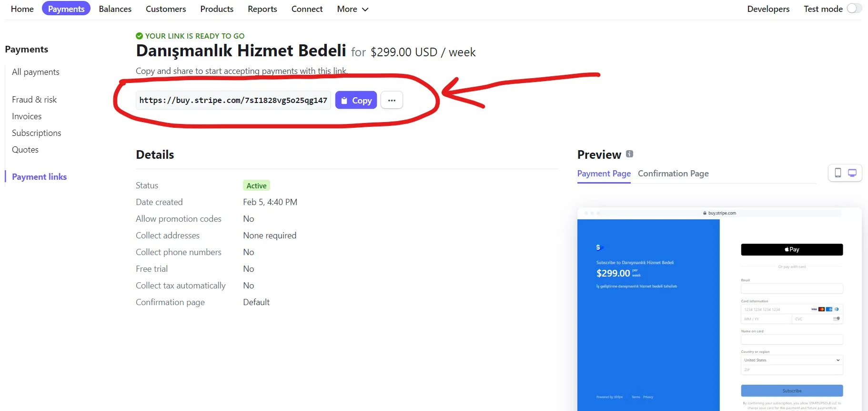
Task: Open the three-dots overflow menu beside Copy
Action: click(392, 100)
